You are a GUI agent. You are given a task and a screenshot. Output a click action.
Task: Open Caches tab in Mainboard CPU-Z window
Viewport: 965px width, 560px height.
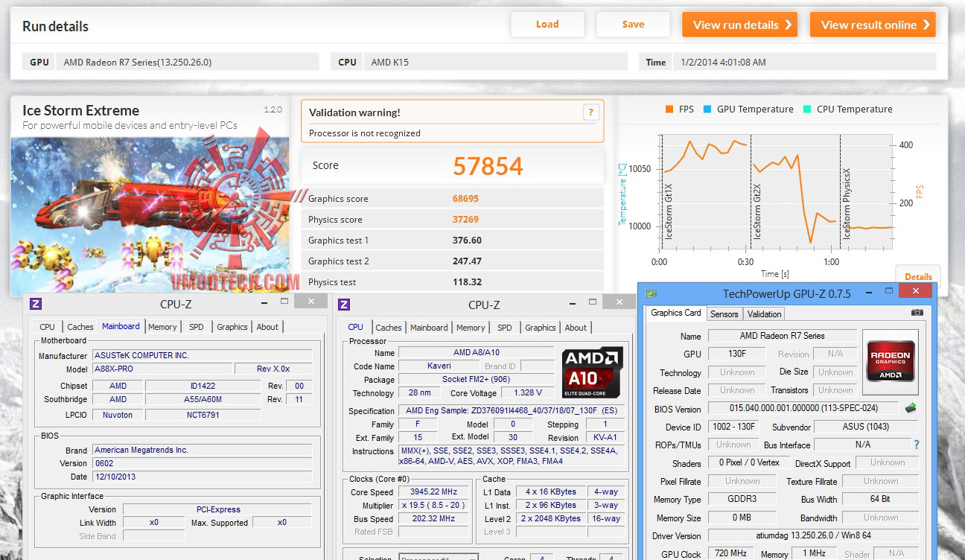click(x=80, y=327)
